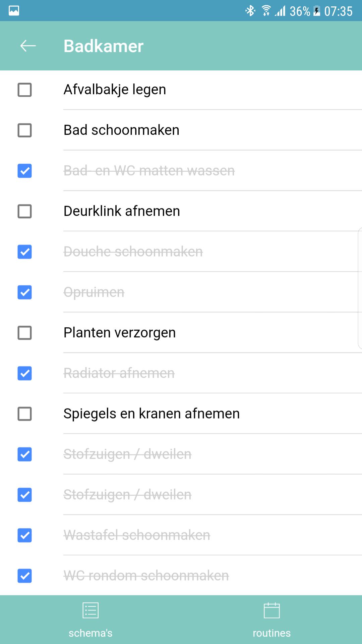Open the routines calendar icon
Image resolution: width=362 pixels, height=644 pixels.
271,610
